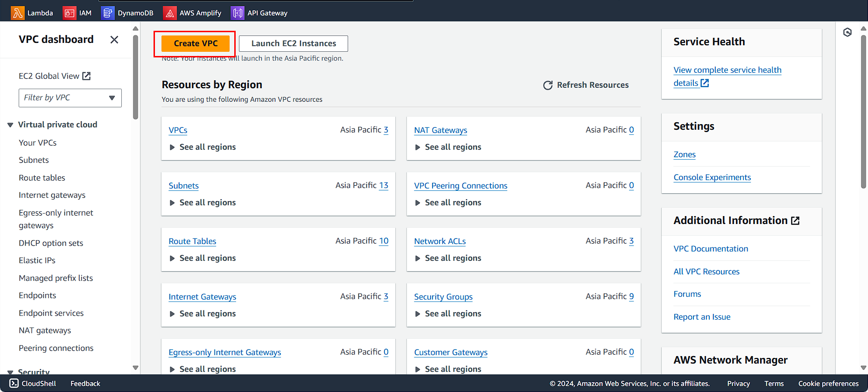This screenshot has height=392, width=868.
Task: Expand See all regions under VPC Peering Connections
Action: tap(448, 203)
